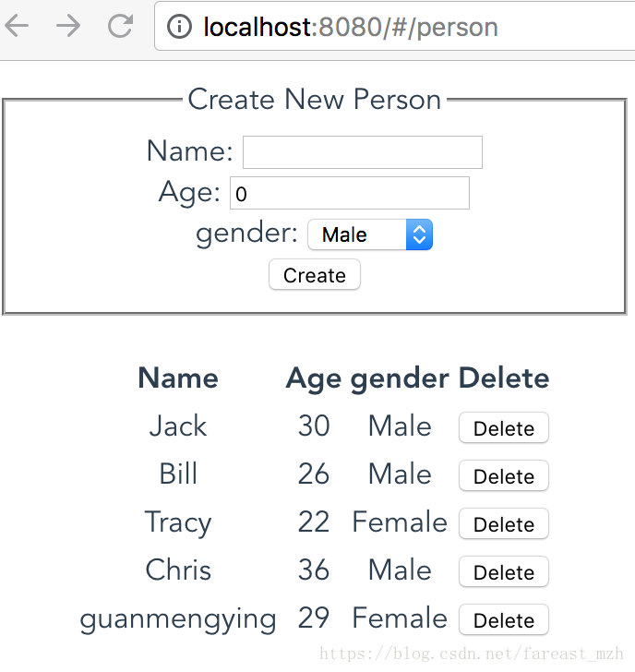This screenshot has height=672, width=635.
Task: Delete the Bill row
Action: 503,475
